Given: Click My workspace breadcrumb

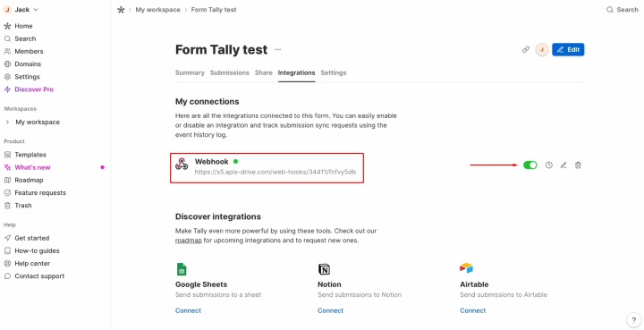Looking at the screenshot, I should coord(157,10).
